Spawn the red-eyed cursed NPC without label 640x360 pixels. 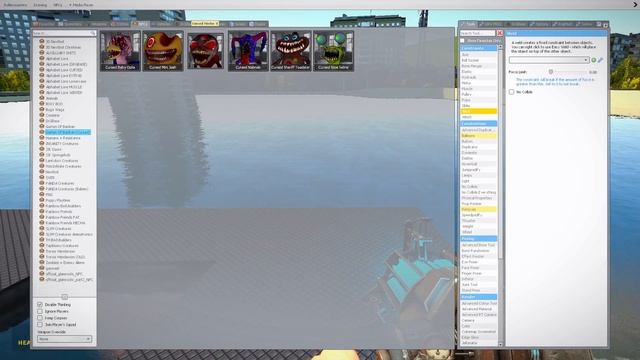205,51
